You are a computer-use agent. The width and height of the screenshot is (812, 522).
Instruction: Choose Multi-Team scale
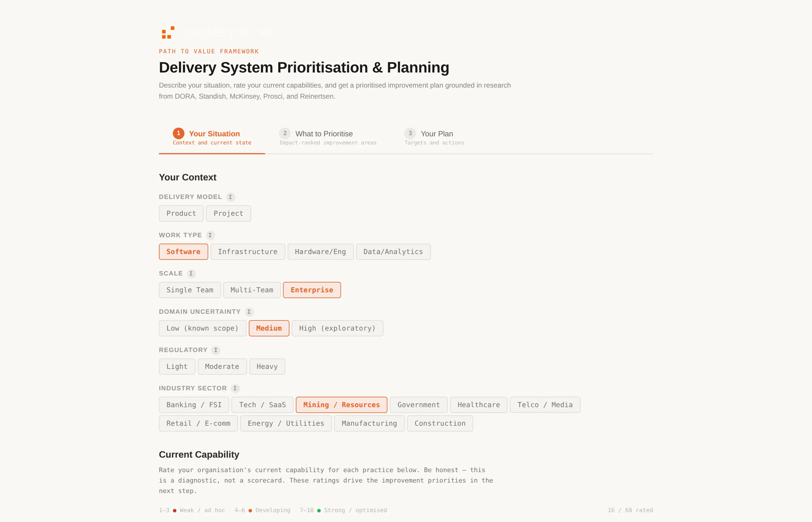(x=252, y=290)
